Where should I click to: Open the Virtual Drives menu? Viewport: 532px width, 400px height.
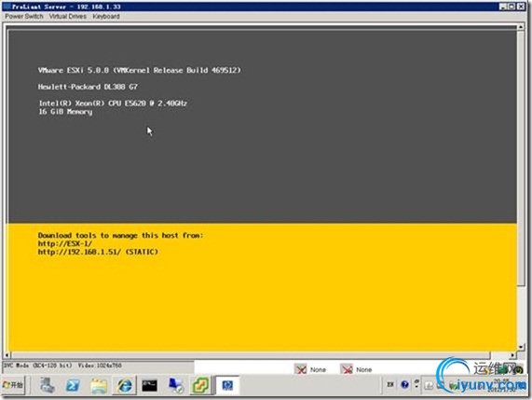[67, 16]
